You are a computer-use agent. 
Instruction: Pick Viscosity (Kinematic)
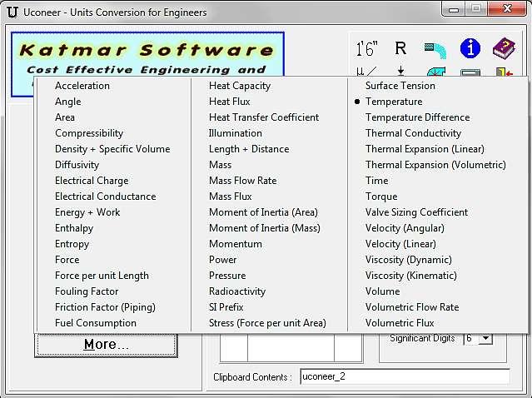411,276
